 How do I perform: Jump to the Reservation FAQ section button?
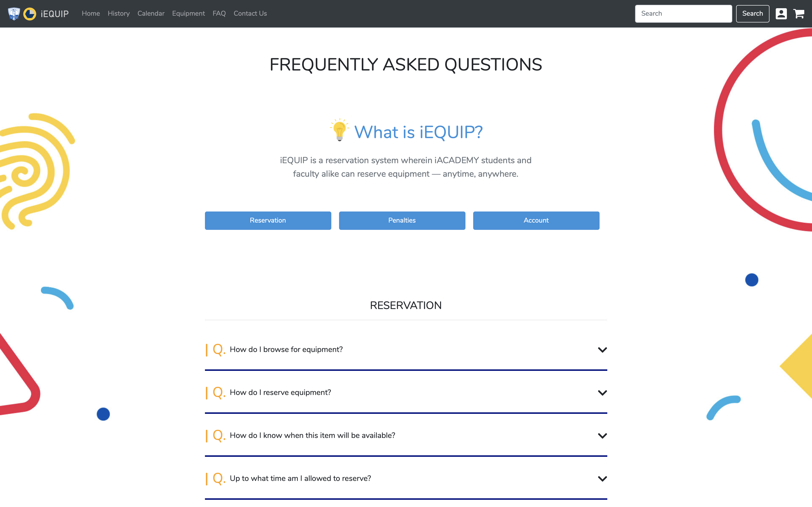pyautogui.click(x=268, y=220)
